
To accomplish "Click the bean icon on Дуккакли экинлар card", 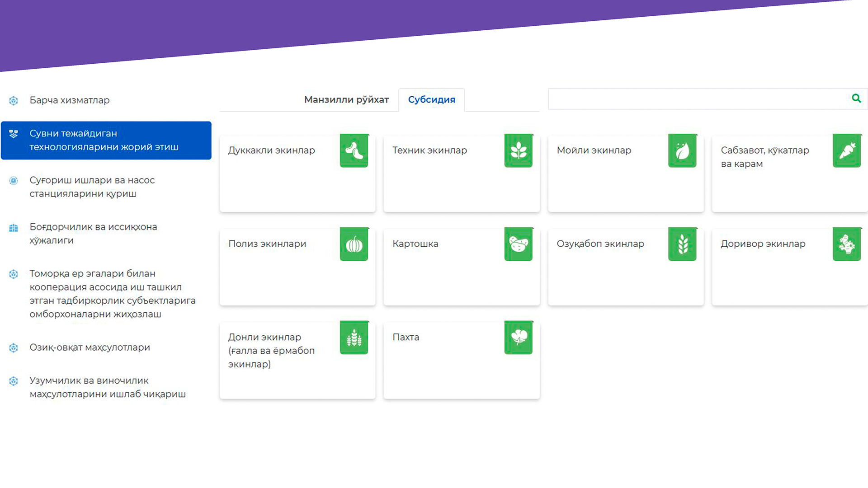I will [x=354, y=151].
